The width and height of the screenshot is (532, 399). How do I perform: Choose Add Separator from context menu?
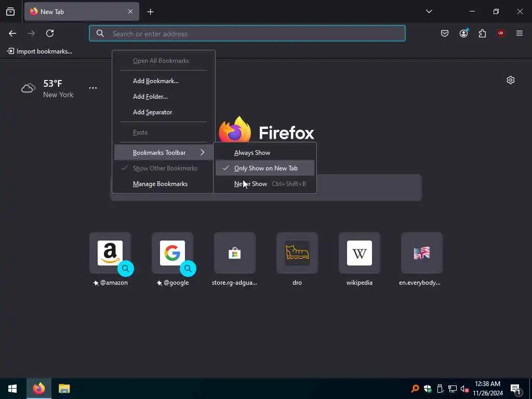point(164,112)
